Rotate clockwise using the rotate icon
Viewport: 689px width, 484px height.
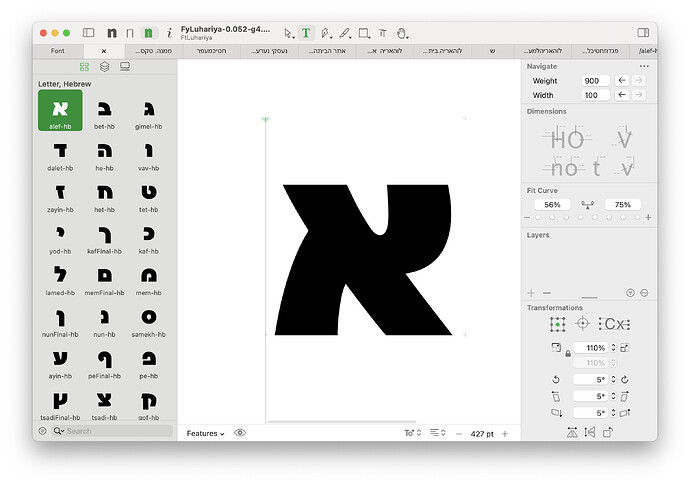click(x=625, y=379)
